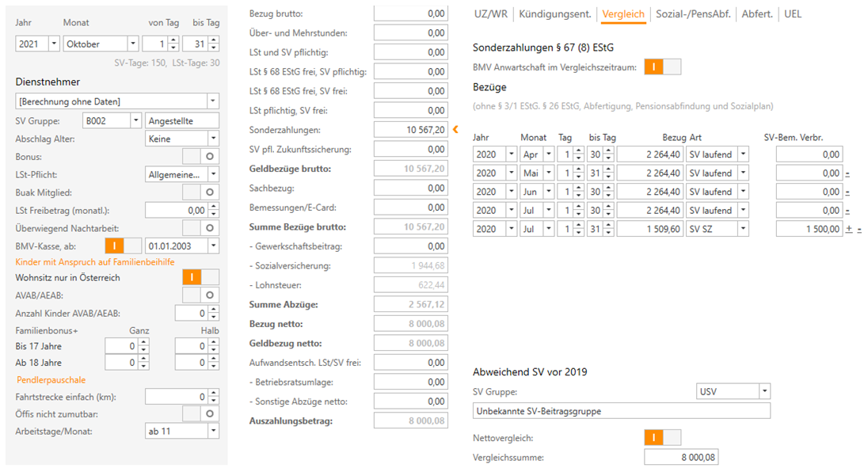Open Bezug Art dropdown in Apr row

click(744, 154)
